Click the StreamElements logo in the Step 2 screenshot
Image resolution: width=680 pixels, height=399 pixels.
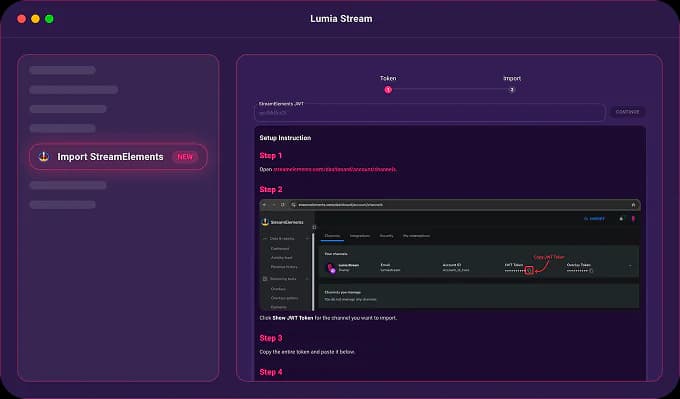pyautogui.click(x=283, y=222)
